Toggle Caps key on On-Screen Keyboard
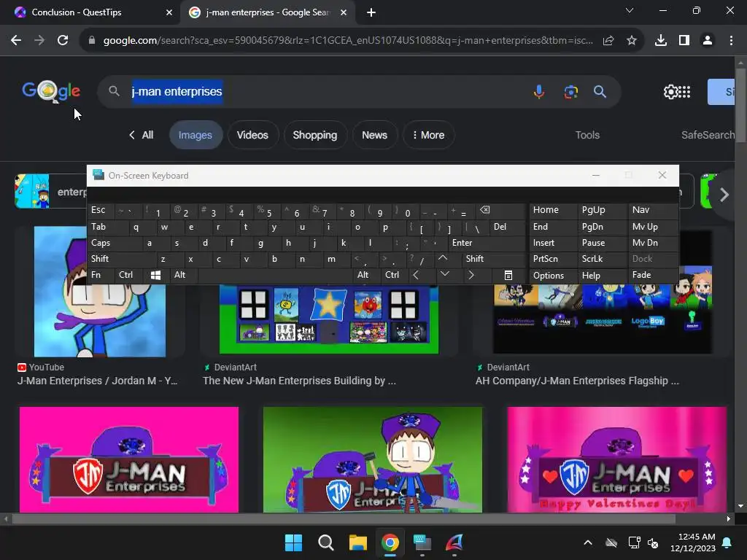This screenshot has width=747, height=560. [115, 243]
